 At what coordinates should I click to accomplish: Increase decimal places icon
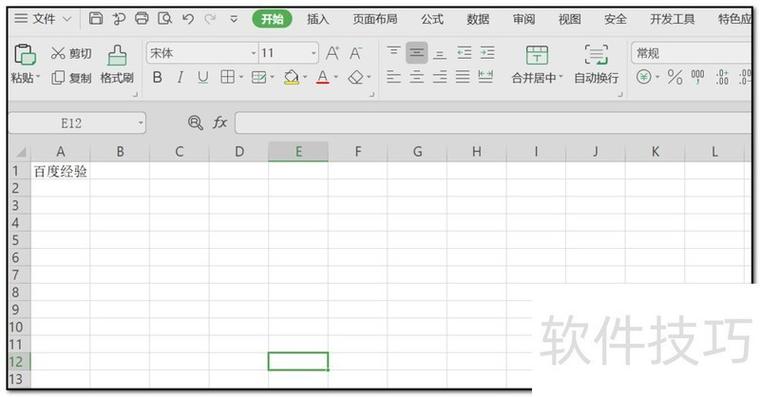click(722, 77)
